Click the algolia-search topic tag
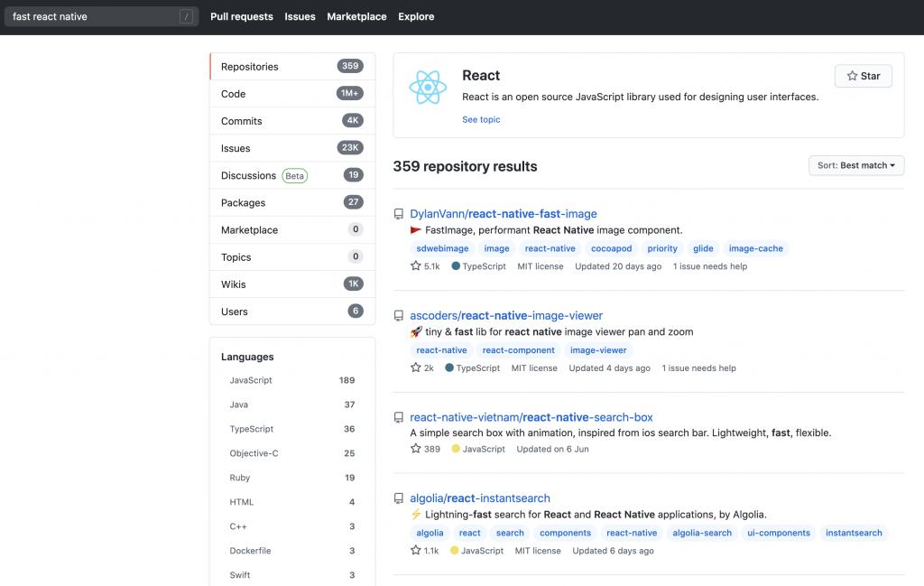Image resolution: width=924 pixels, height=586 pixels. (x=702, y=533)
